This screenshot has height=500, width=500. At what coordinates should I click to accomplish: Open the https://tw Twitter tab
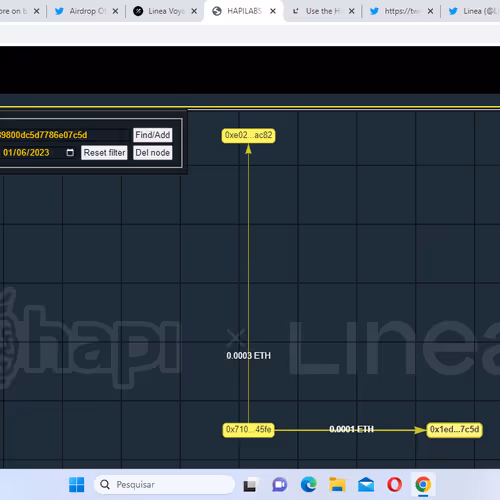tap(401, 11)
